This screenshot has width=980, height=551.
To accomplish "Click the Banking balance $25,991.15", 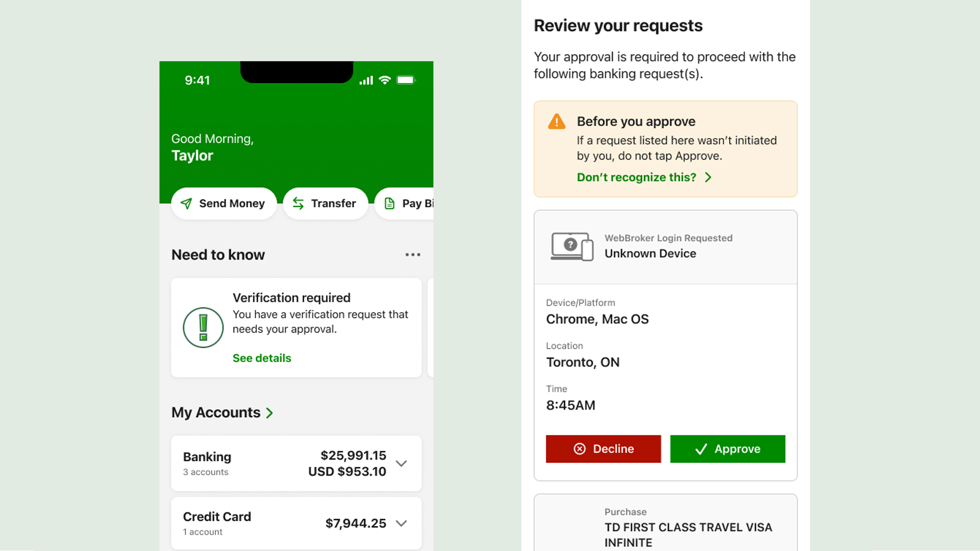I will (x=353, y=455).
